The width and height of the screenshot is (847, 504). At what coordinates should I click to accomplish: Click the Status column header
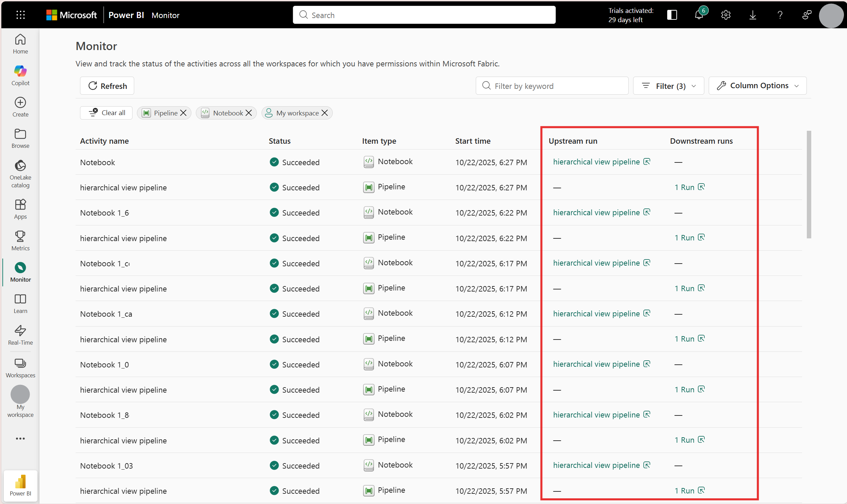280,141
